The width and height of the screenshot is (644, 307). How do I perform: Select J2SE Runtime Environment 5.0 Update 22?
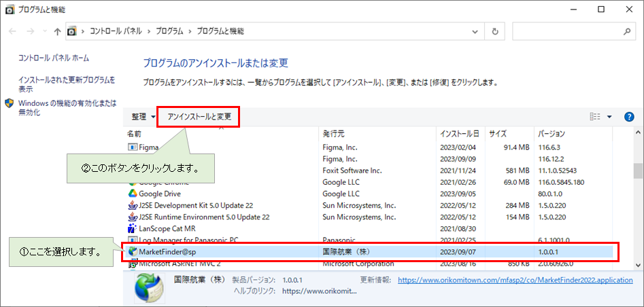204,217
